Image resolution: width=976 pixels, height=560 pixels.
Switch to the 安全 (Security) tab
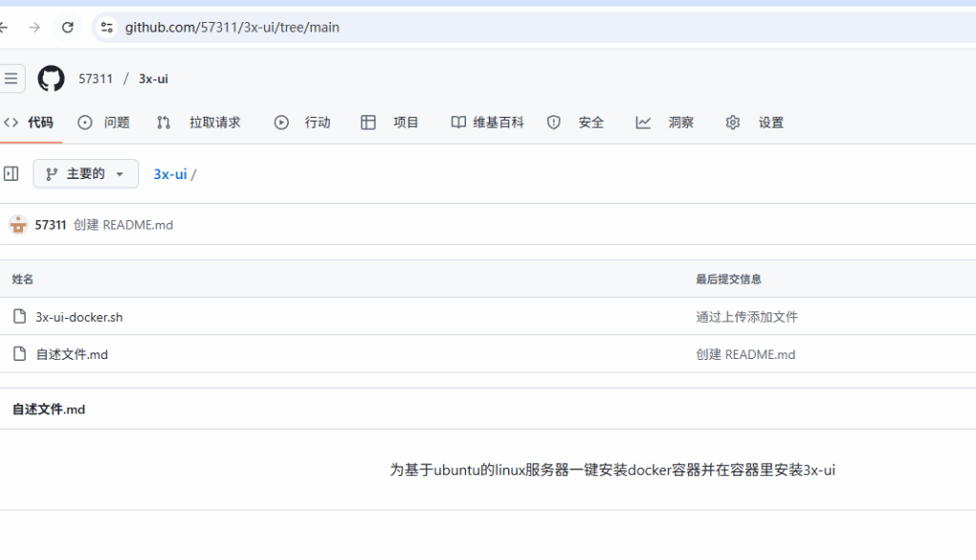[x=575, y=123]
